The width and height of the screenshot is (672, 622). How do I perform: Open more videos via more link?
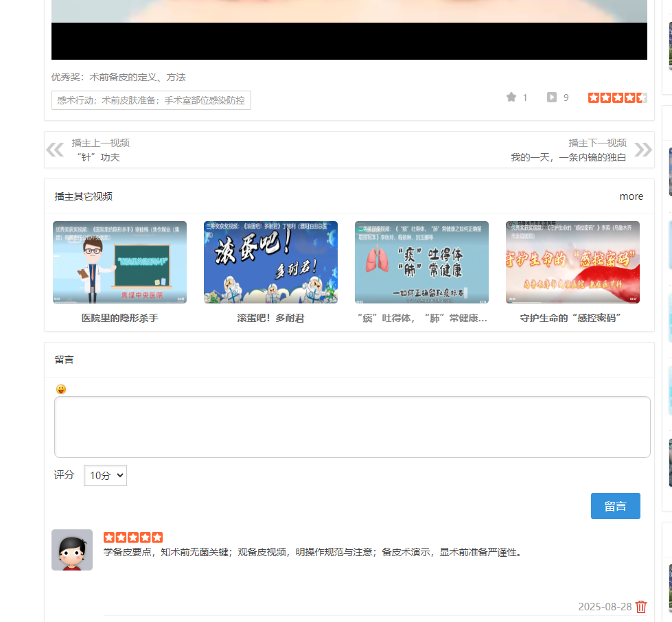pyautogui.click(x=631, y=196)
